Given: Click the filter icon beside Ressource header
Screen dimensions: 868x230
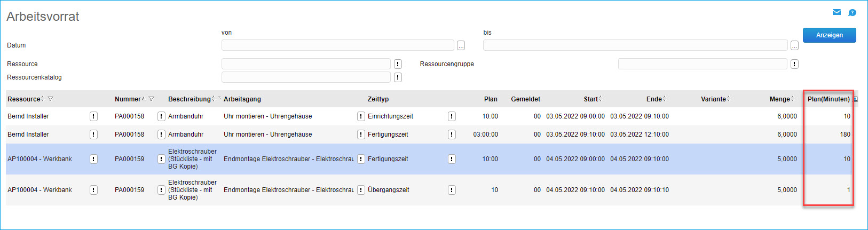Looking at the screenshot, I should click(50, 99).
